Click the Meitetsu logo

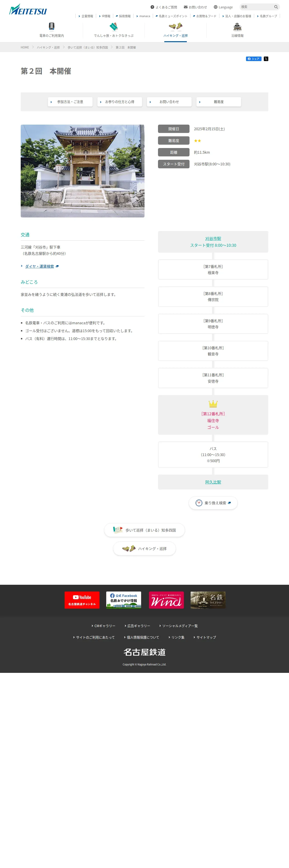[x=28, y=10]
